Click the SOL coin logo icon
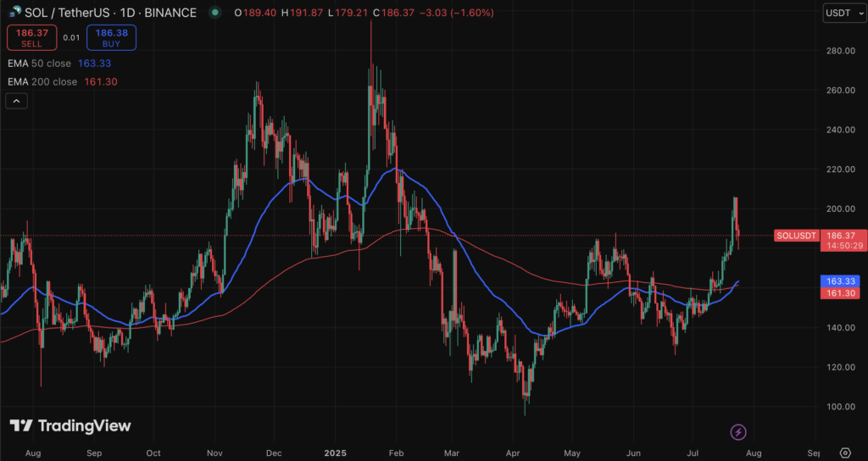868x461 pixels. (14, 11)
